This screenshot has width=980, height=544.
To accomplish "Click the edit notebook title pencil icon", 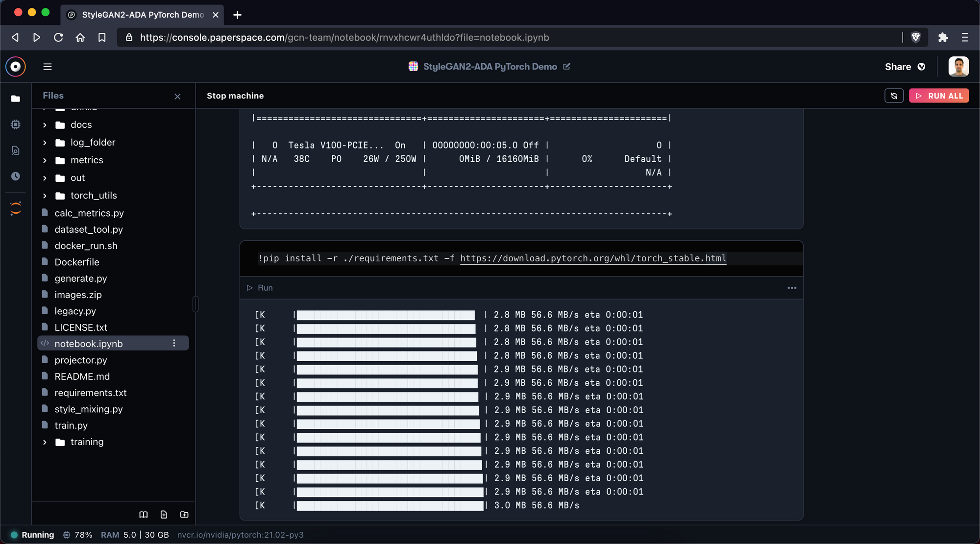I will [x=567, y=66].
